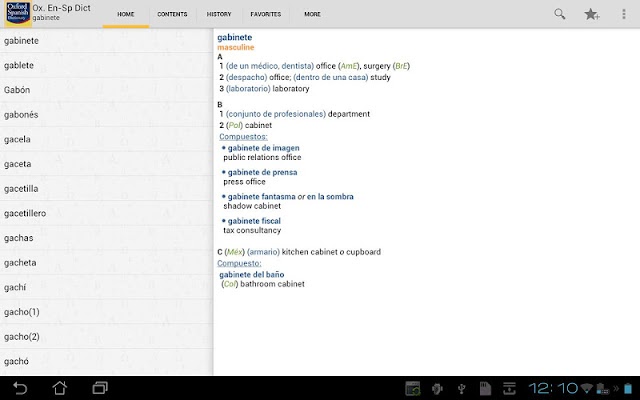Tap the '(conjunto de profesionales)' sense indicator
This screenshot has width=640, height=400.
276,114
